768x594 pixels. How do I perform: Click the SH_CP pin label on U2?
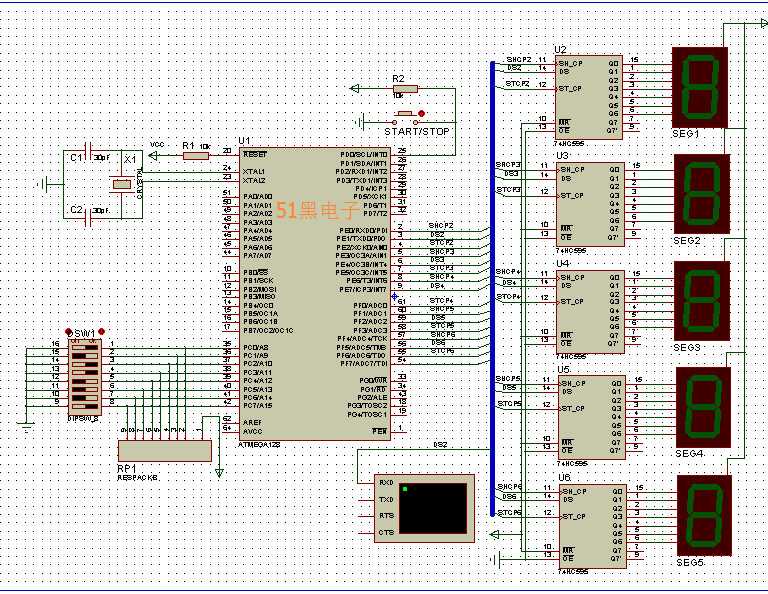571,64
